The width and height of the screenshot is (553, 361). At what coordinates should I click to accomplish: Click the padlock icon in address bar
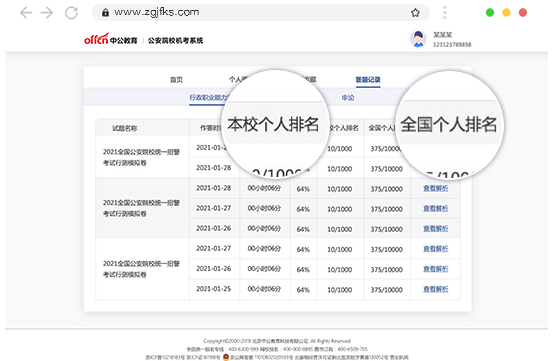(x=105, y=13)
